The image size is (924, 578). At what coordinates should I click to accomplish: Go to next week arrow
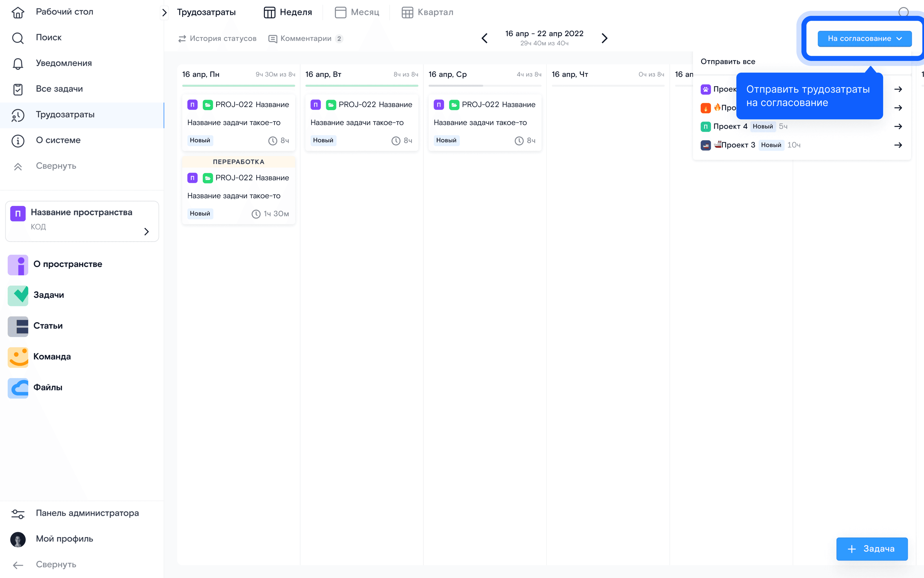click(x=604, y=38)
